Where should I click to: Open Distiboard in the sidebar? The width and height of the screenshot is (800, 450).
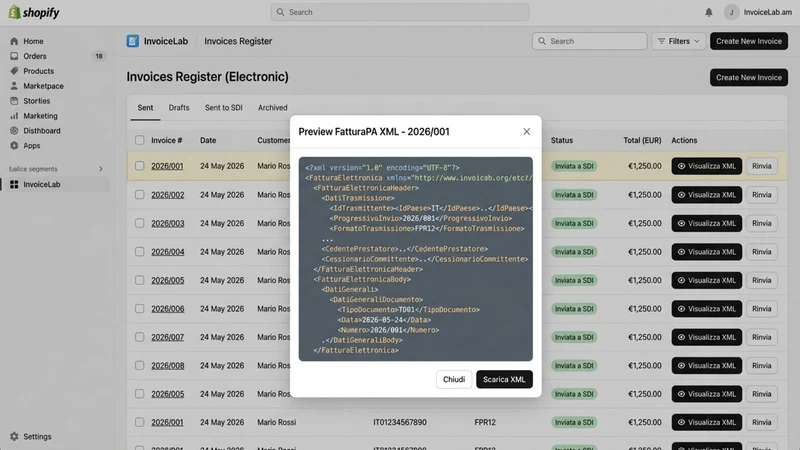[x=42, y=131]
